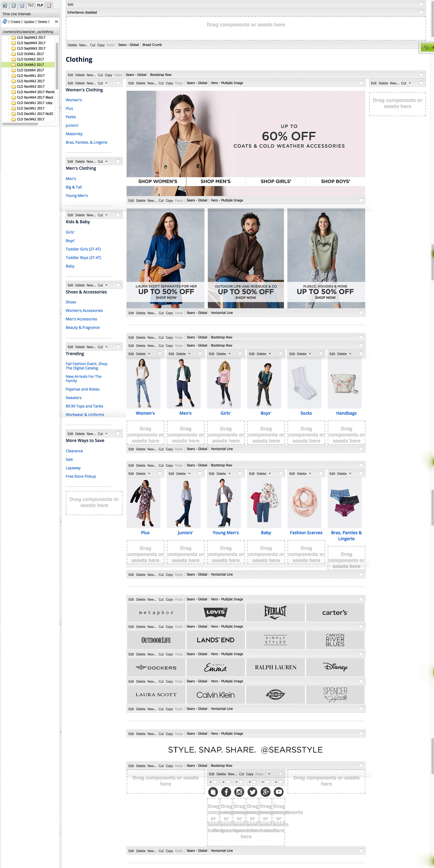Click the refresh icon in Time Line Intervals

4,21
